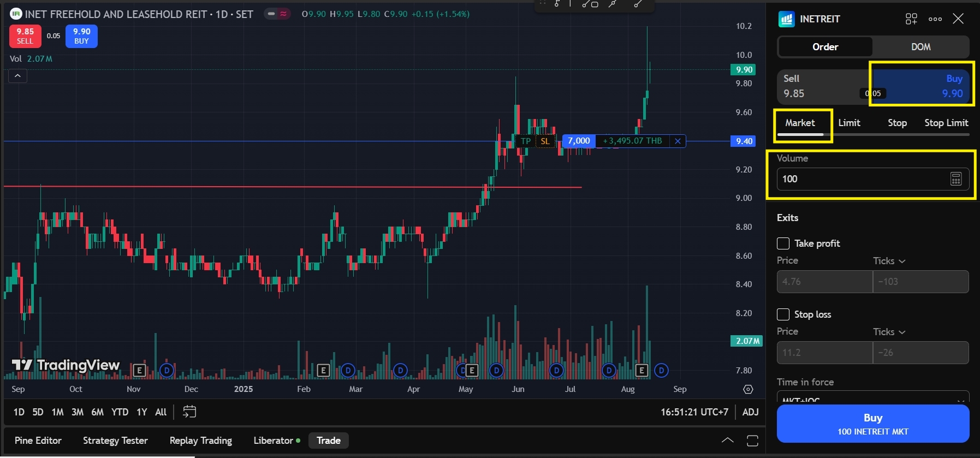This screenshot has height=458, width=980.
Task: Set chart range to 1Y
Action: coord(141,412)
